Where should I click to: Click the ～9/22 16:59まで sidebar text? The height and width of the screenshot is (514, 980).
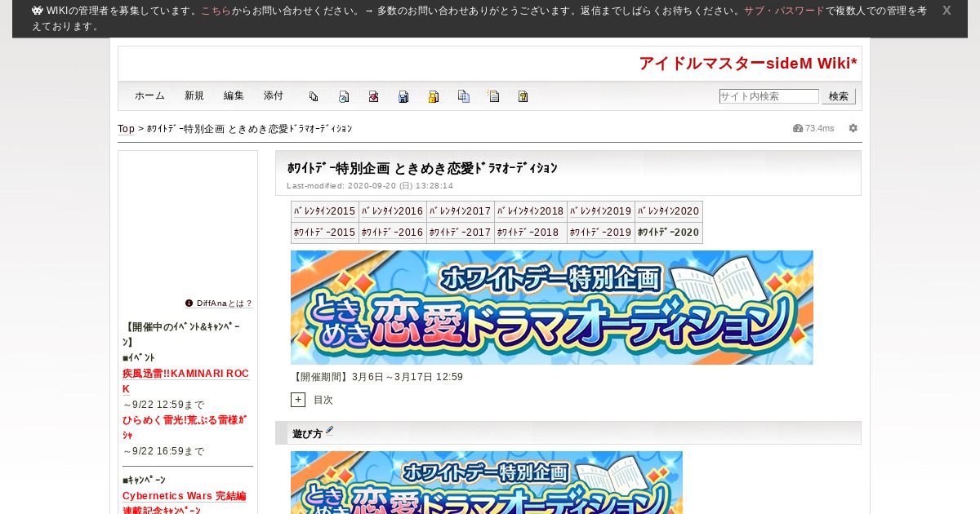pos(163,451)
